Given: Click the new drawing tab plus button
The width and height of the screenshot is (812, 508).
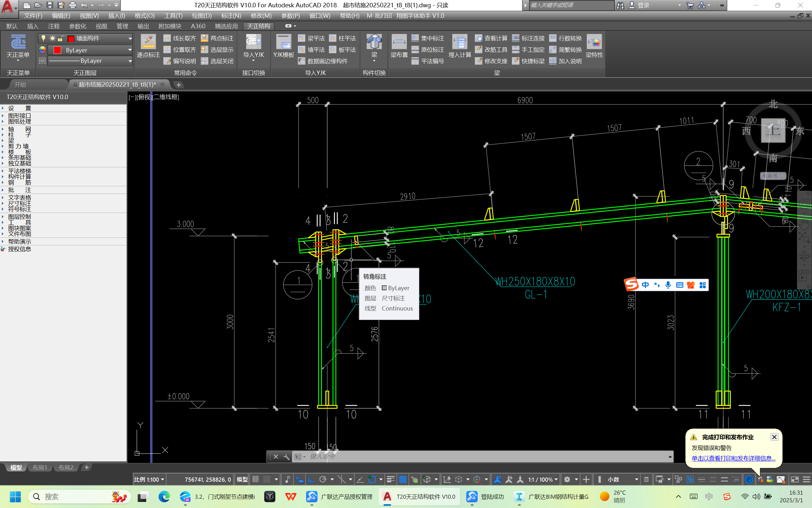Looking at the screenshot, I should click(179, 85).
